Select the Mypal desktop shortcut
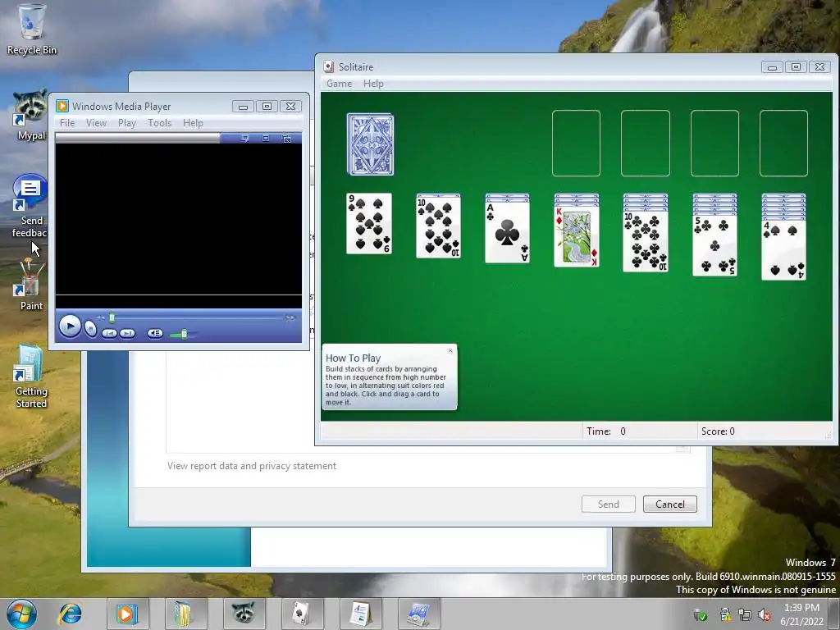This screenshot has width=840, height=630. coord(30,115)
